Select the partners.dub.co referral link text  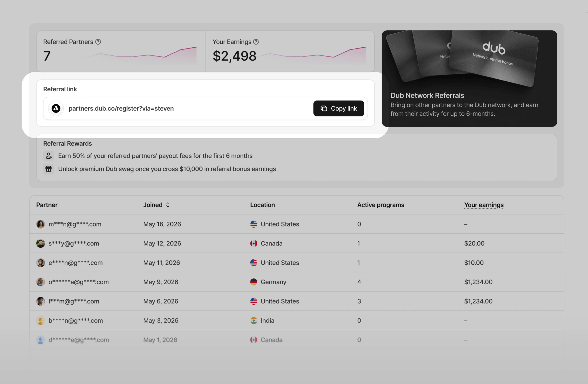pos(121,109)
